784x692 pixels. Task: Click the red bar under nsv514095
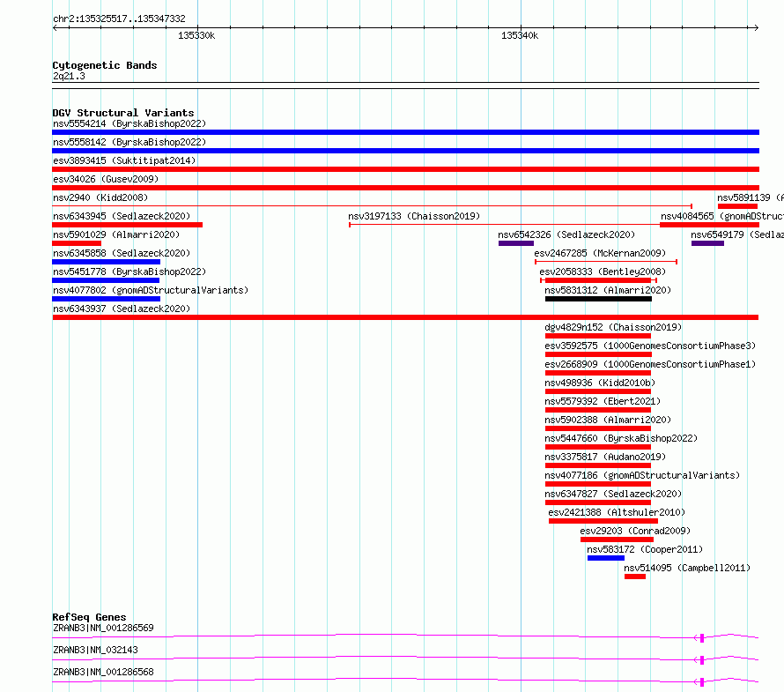pos(635,577)
